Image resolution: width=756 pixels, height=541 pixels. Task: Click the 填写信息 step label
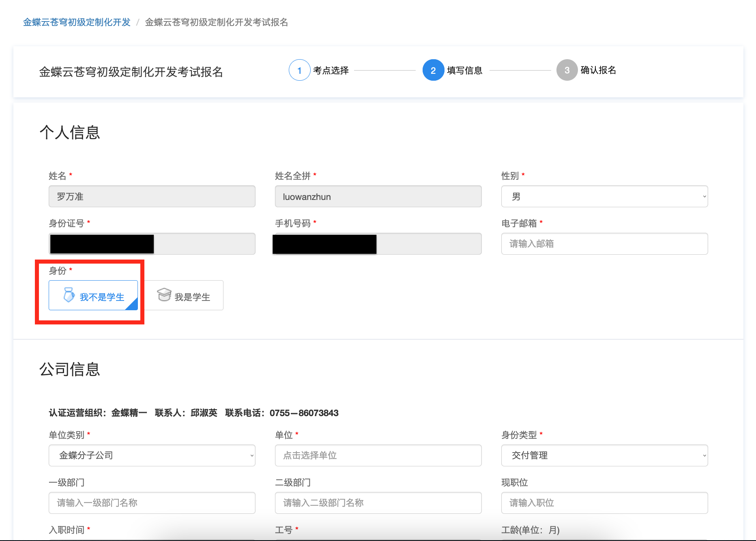[465, 70]
